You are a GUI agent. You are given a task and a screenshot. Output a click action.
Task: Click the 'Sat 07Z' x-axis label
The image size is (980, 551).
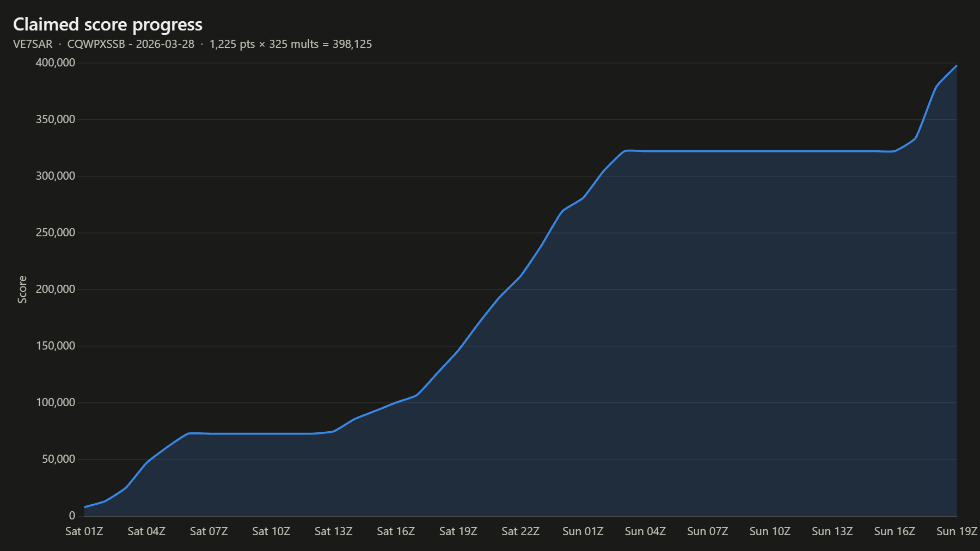coord(209,531)
